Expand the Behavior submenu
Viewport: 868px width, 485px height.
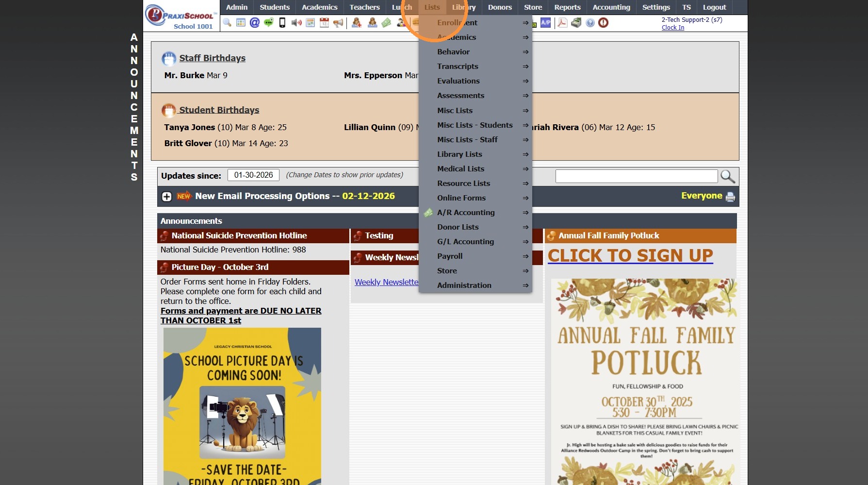[475, 52]
